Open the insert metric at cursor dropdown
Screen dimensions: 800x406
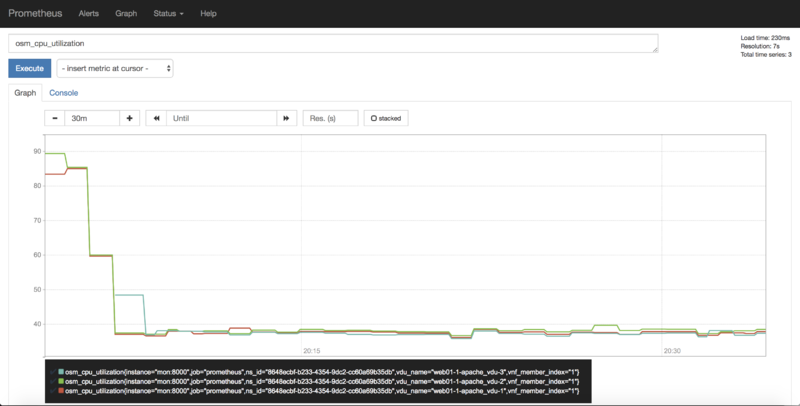(x=115, y=68)
